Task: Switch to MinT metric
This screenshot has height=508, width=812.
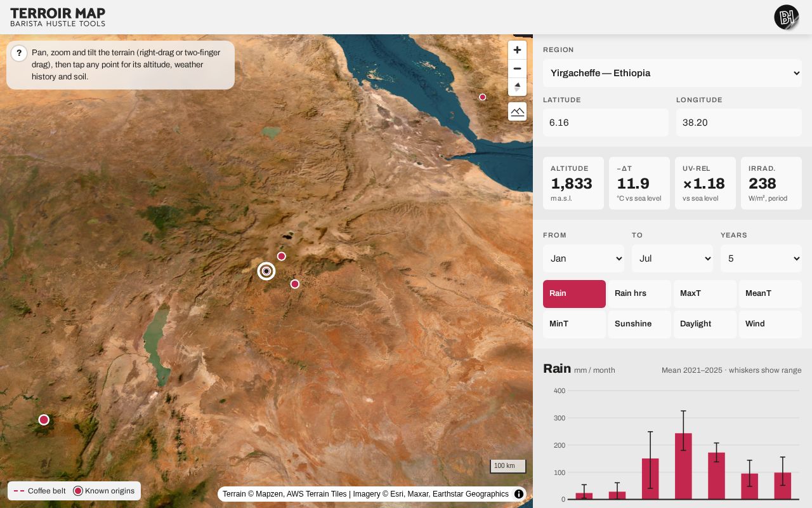Action: click(574, 324)
